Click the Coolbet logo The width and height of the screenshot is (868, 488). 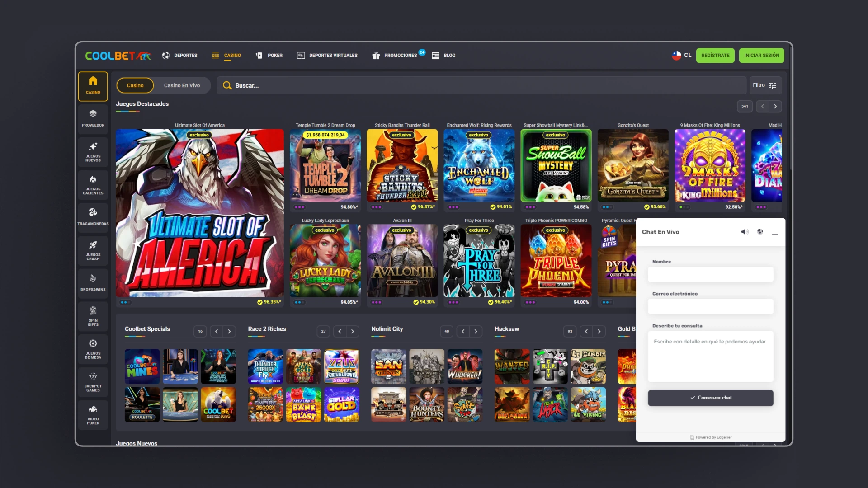point(118,56)
